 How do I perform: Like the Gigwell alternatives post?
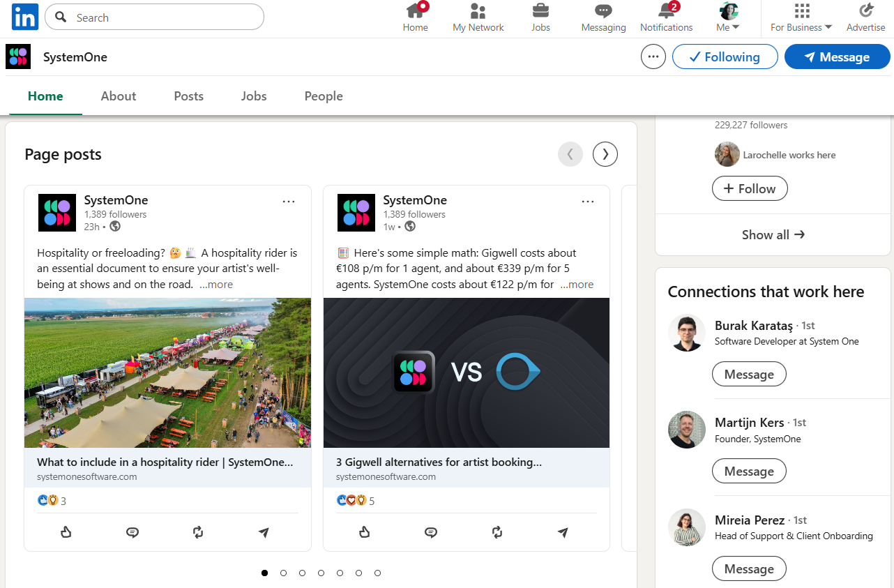pyautogui.click(x=365, y=532)
